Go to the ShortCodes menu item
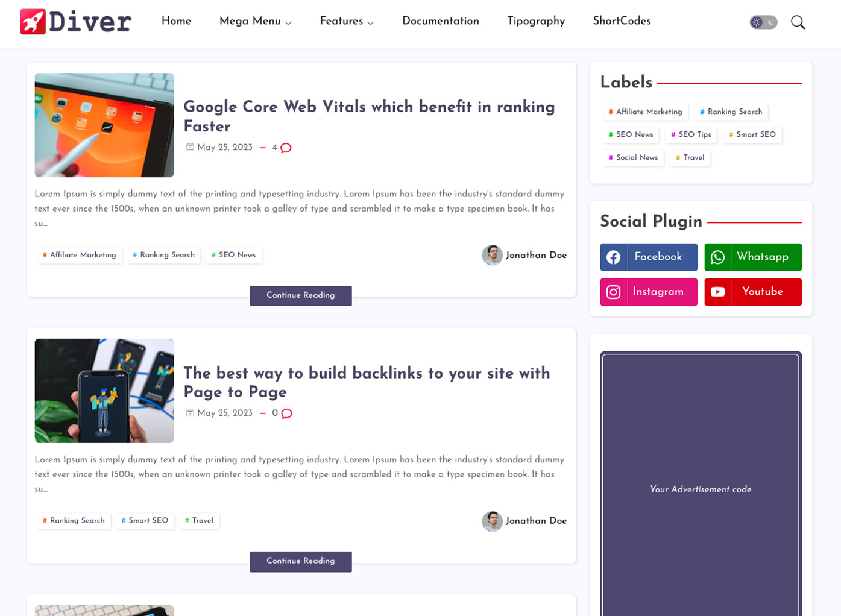Viewport: 841px width, 616px height. [x=622, y=21]
